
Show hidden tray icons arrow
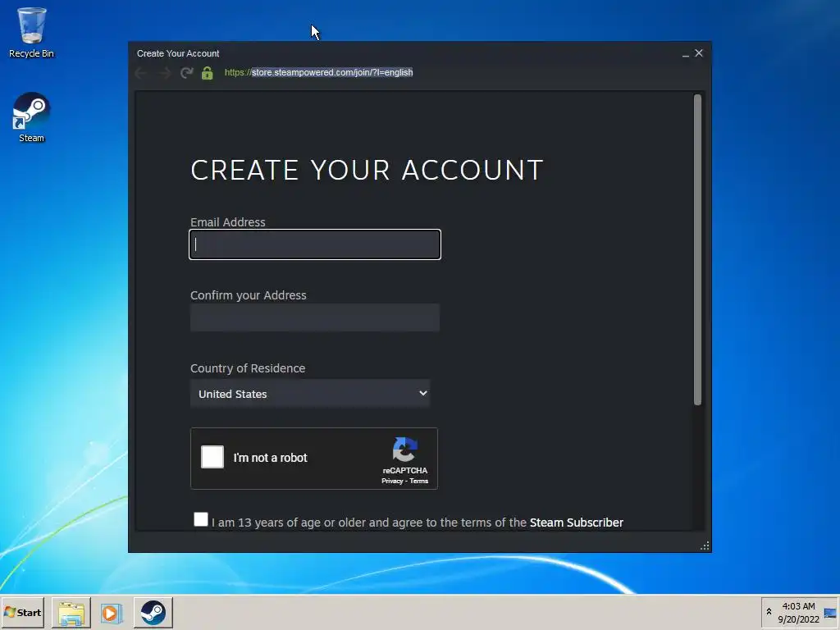point(769,612)
